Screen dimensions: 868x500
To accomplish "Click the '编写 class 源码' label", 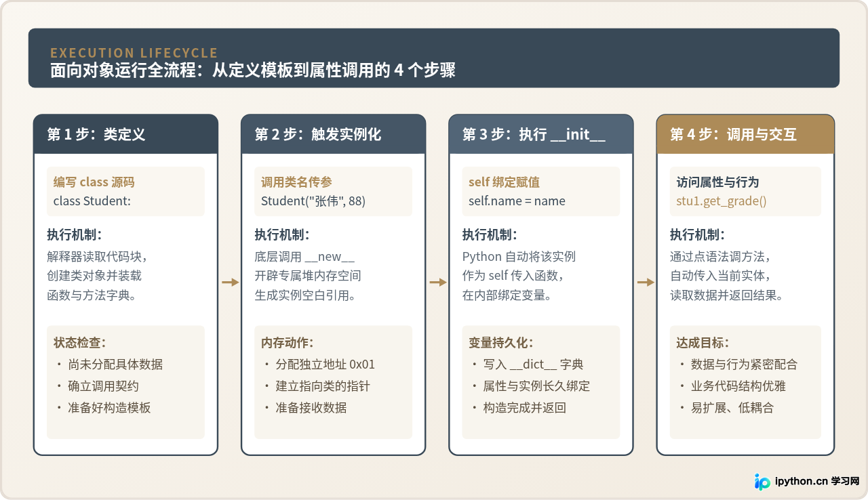I will pyautogui.click(x=94, y=182).
